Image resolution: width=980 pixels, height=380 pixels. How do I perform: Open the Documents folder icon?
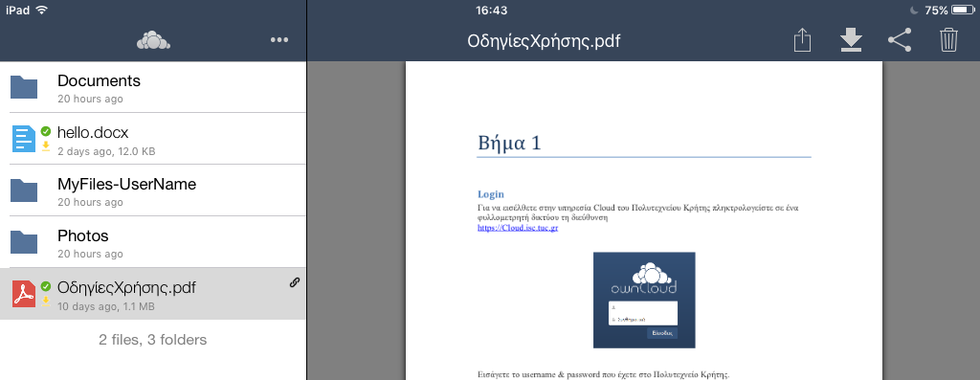24,87
